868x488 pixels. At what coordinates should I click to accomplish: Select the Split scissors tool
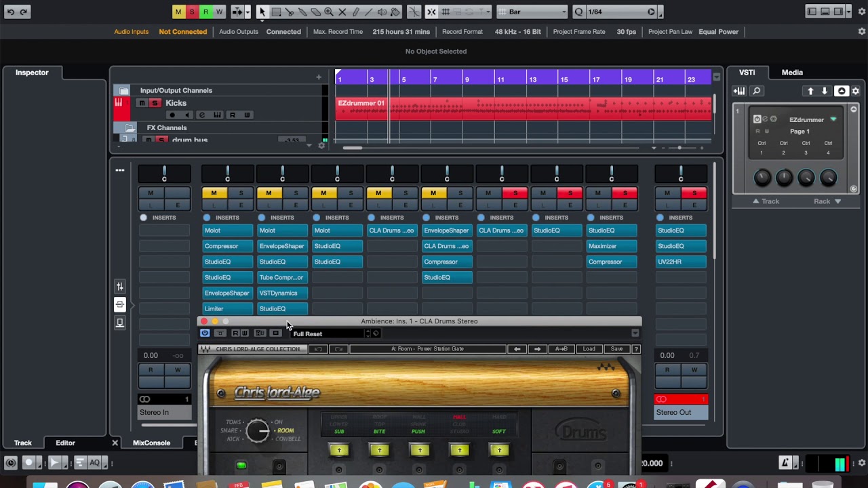pyautogui.click(x=290, y=12)
